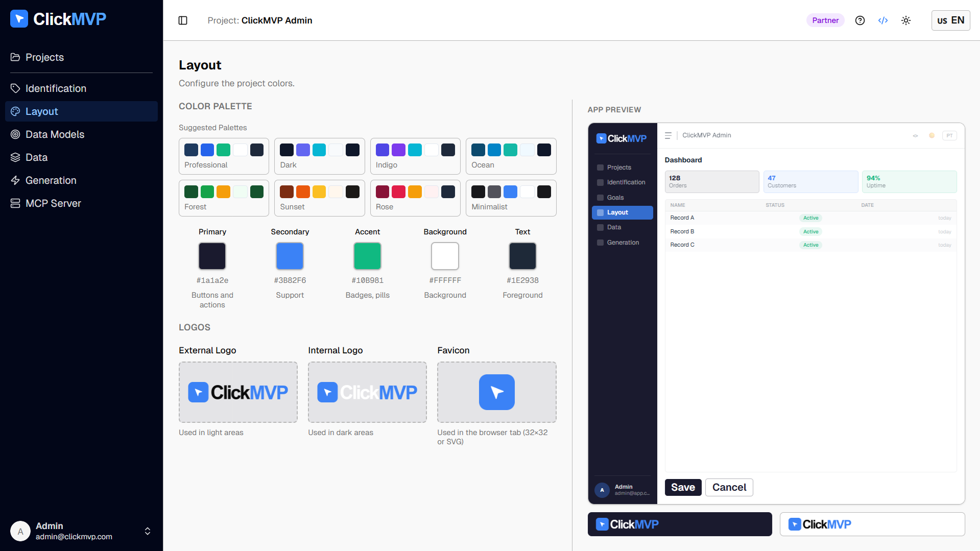Click the PT language badge in preview
The width and height of the screenshot is (980, 551).
point(949,135)
